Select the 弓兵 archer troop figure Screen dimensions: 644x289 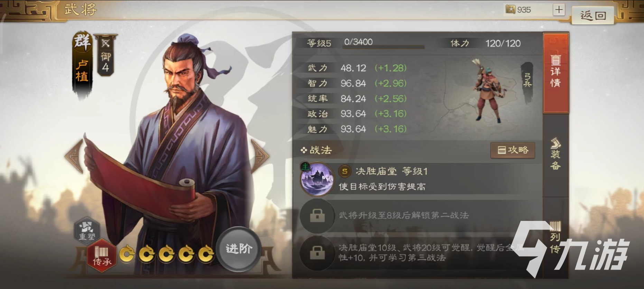click(488, 91)
